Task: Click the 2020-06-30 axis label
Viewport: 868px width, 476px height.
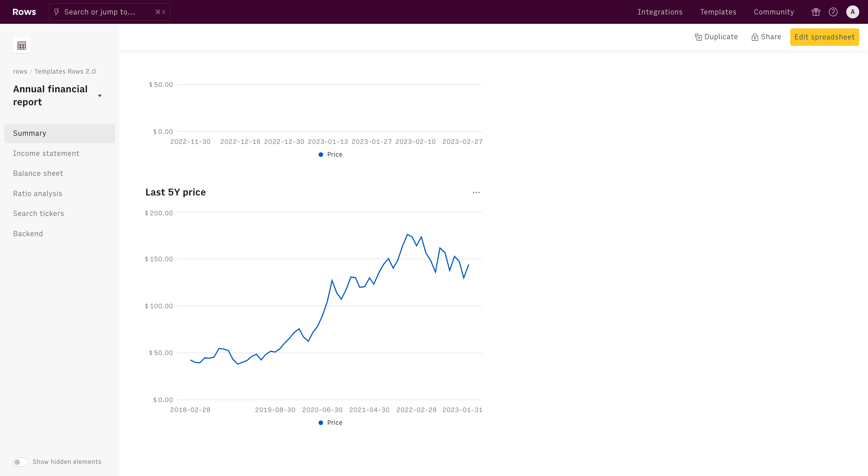Action: tap(322, 410)
